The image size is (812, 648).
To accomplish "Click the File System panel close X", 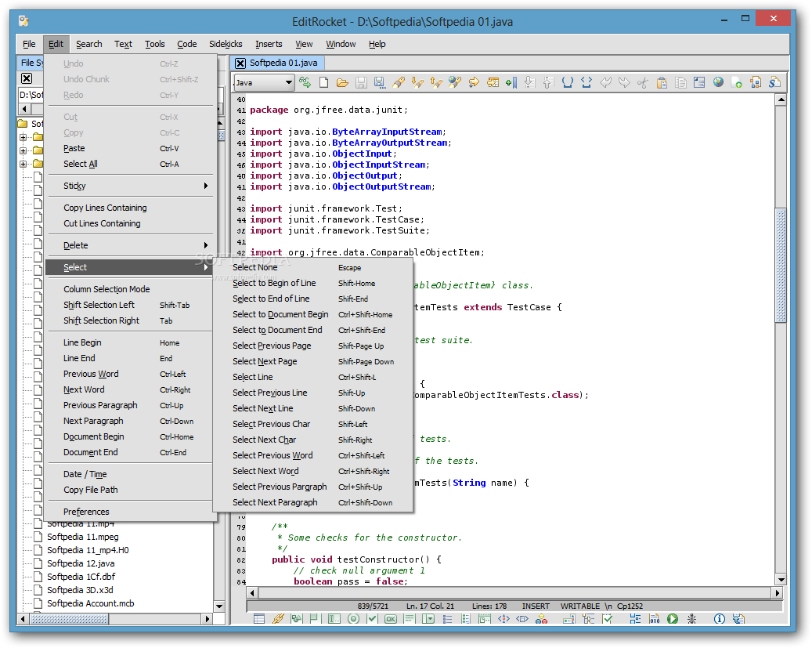I will pyautogui.click(x=27, y=78).
